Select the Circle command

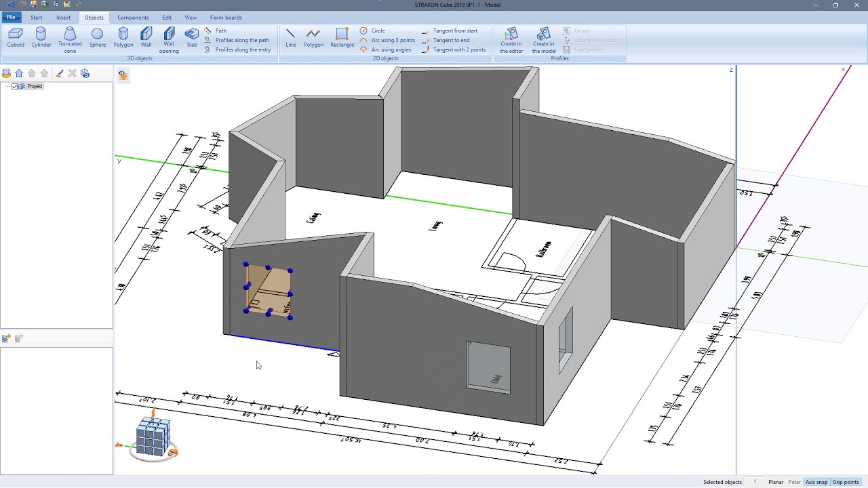tap(372, 30)
